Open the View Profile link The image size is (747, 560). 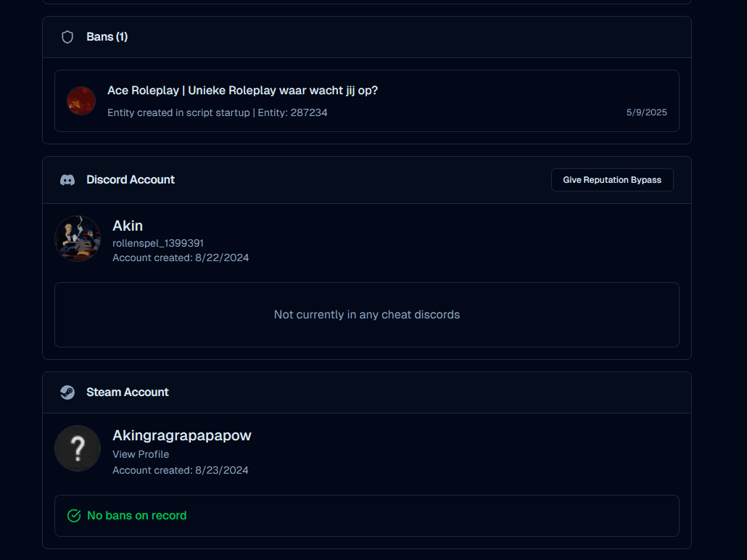pos(141,454)
